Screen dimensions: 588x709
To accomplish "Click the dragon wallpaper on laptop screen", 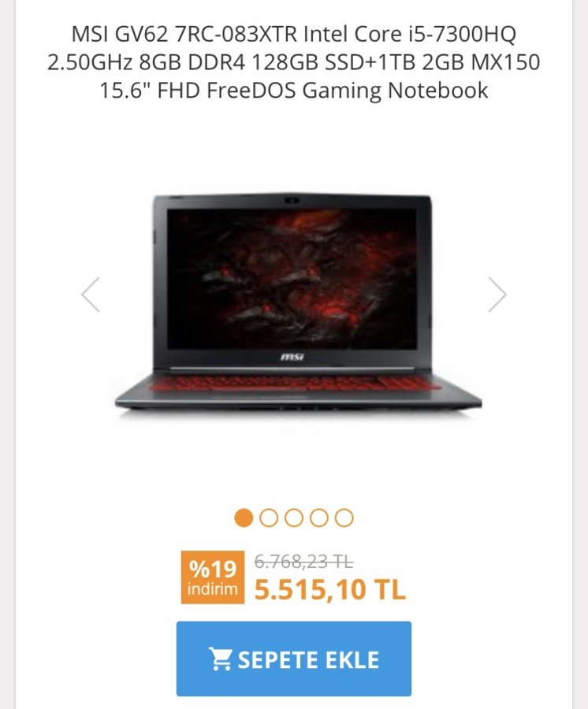I will tap(292, 279).
